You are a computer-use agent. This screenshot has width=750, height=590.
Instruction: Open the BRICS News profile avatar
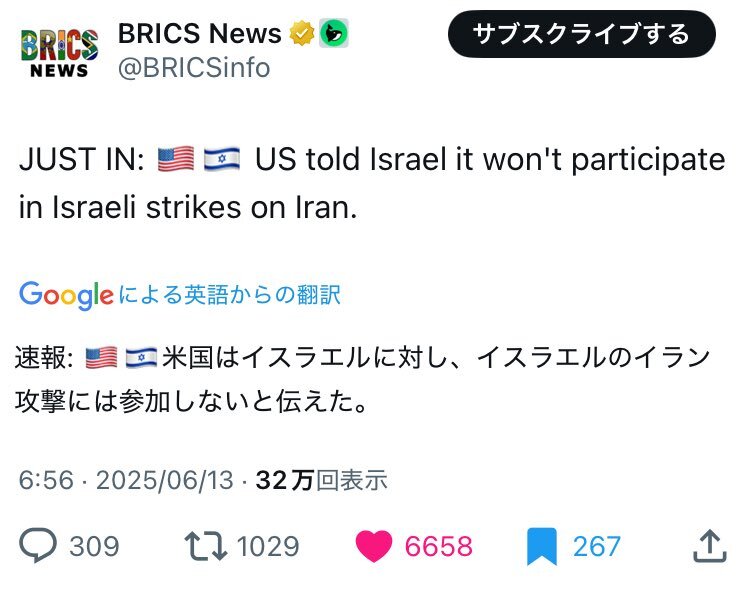(x=59, y=53)
